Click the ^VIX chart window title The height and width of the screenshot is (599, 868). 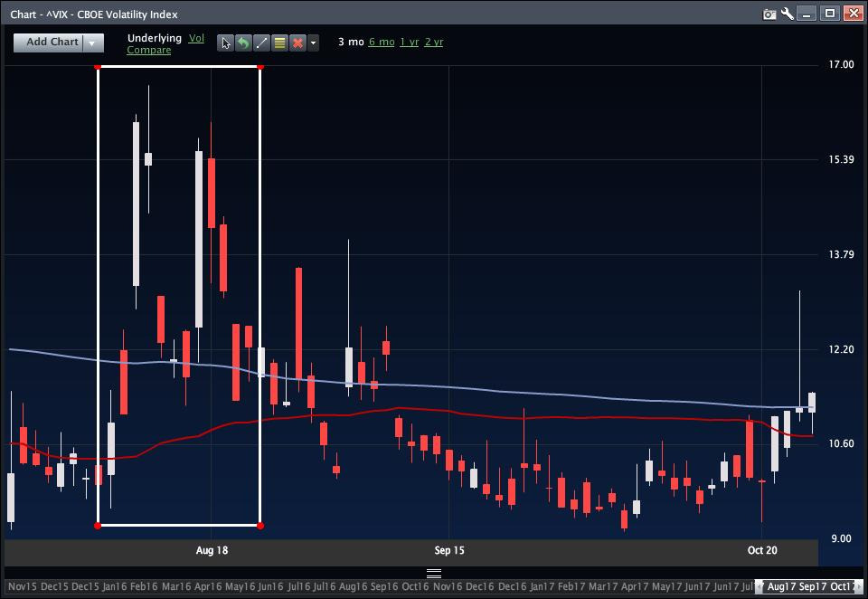94,14
